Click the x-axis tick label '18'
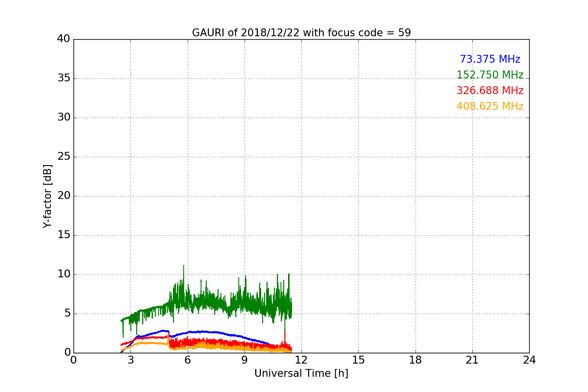The width and height of the screenshot is (588, 392). pyautogui.click(x=416, y=360)
